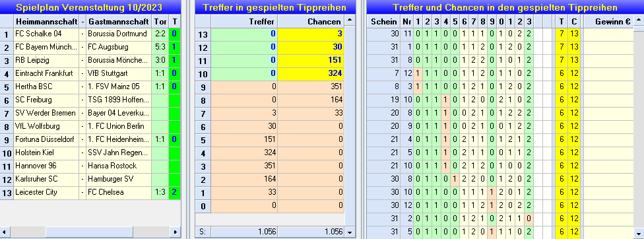Image resolution: width=644 pixels, height=239 pixels.
Task: Select the Leicester City match row
Action: point(90,193)
